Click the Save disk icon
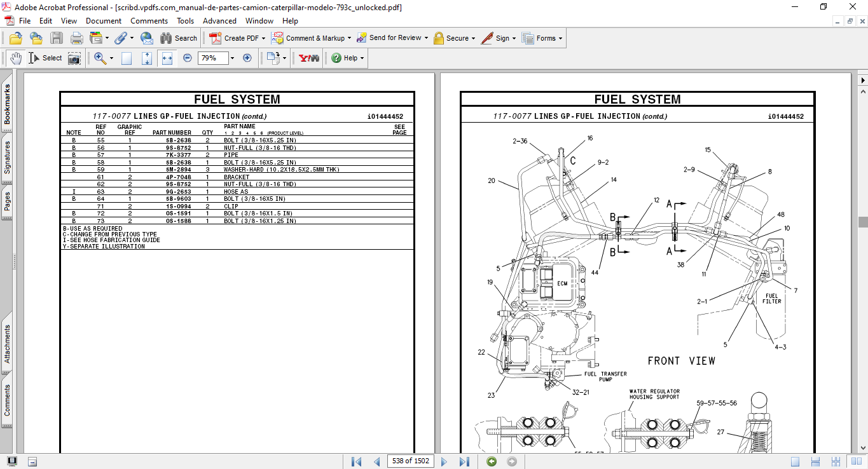 pos(57,38)
